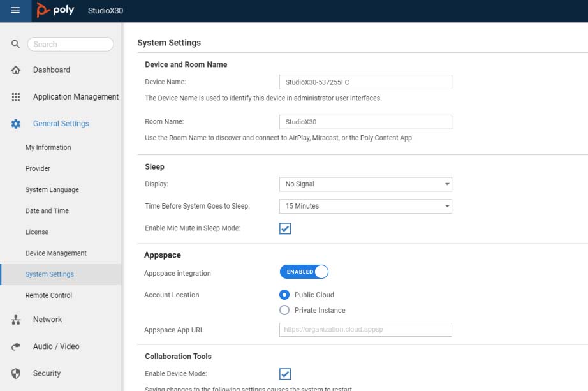Go to Device Management page

(x=56, y=253)
